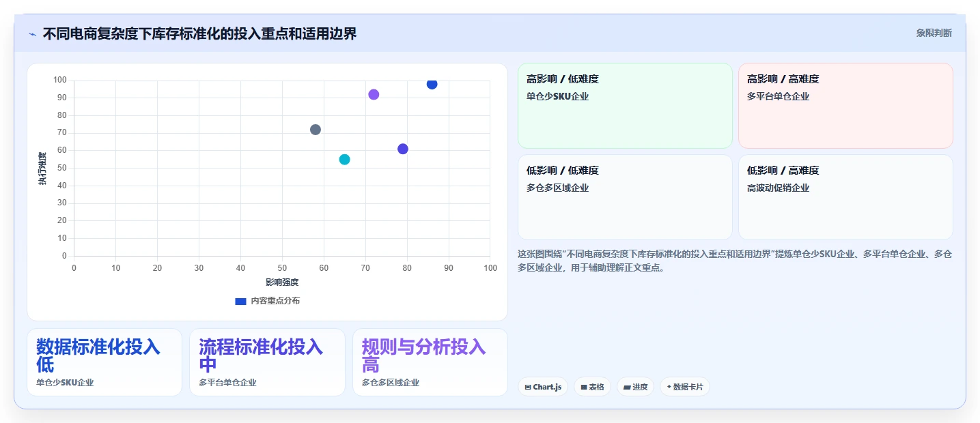
Task: Click 单仓少SKU企业 under 数据标准化投入 card
Action: [65, 383]
